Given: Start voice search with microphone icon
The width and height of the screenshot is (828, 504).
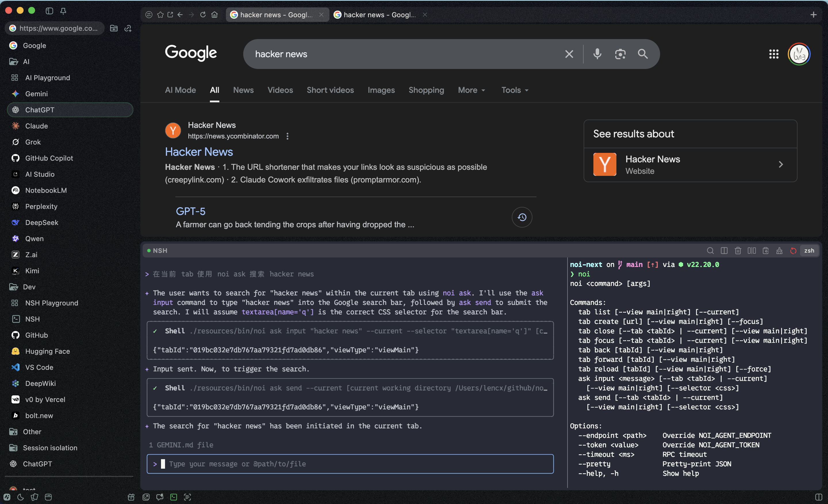Looking at the screenshot, I should (x=597, y=54).
